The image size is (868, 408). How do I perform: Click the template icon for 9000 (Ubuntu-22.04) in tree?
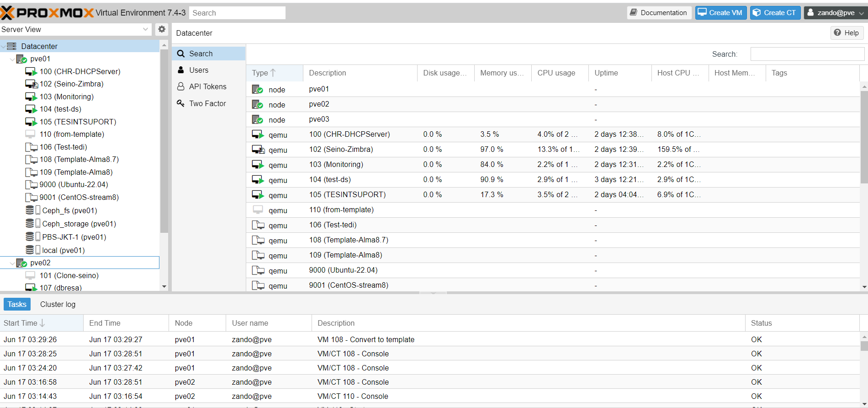(31, 185)
